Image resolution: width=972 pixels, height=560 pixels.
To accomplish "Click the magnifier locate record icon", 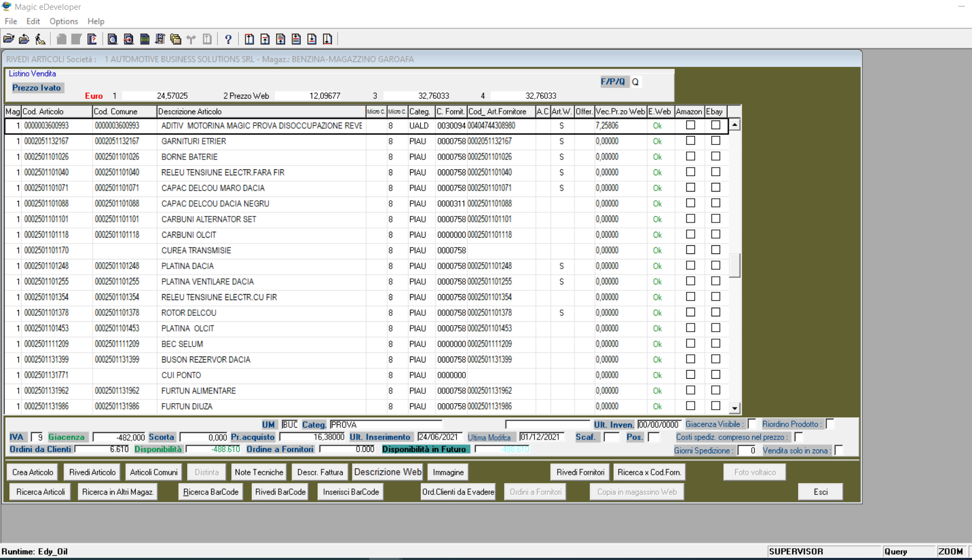I will [x=112, y=39].
